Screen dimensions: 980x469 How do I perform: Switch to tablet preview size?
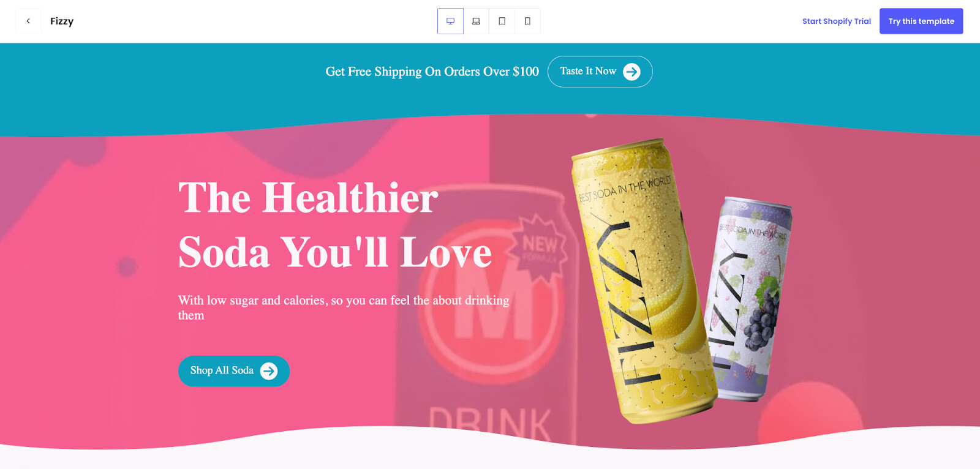pos(502,21)
